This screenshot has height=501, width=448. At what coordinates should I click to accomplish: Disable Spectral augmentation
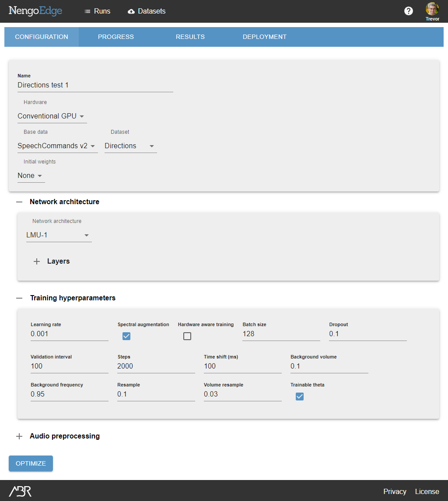click(x=126, y=336)
